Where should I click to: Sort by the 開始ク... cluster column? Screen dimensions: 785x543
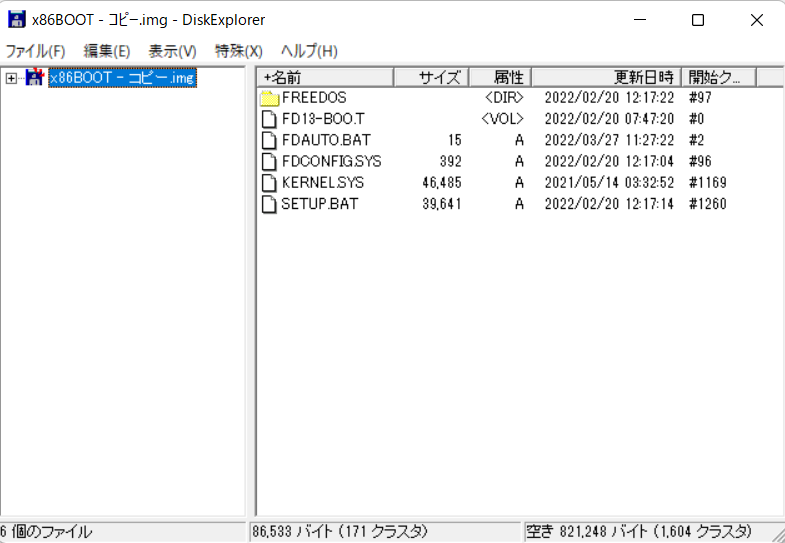(x=718, y=78)
